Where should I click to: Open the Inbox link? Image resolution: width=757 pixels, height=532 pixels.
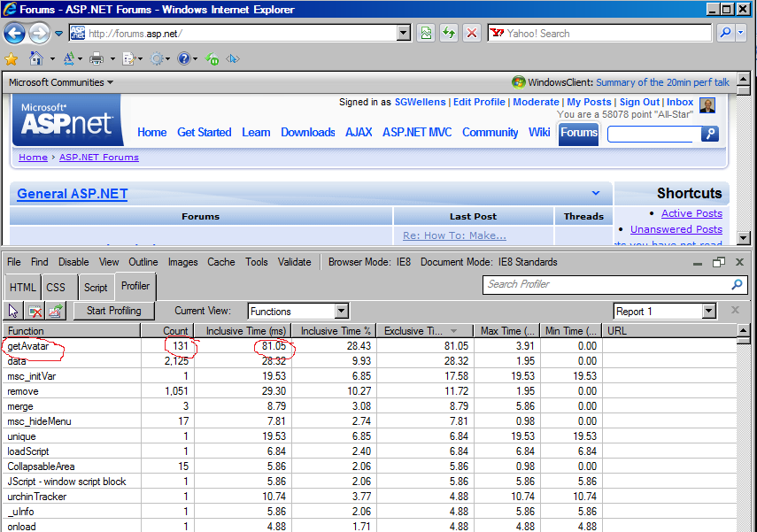[x=680, y=103]
